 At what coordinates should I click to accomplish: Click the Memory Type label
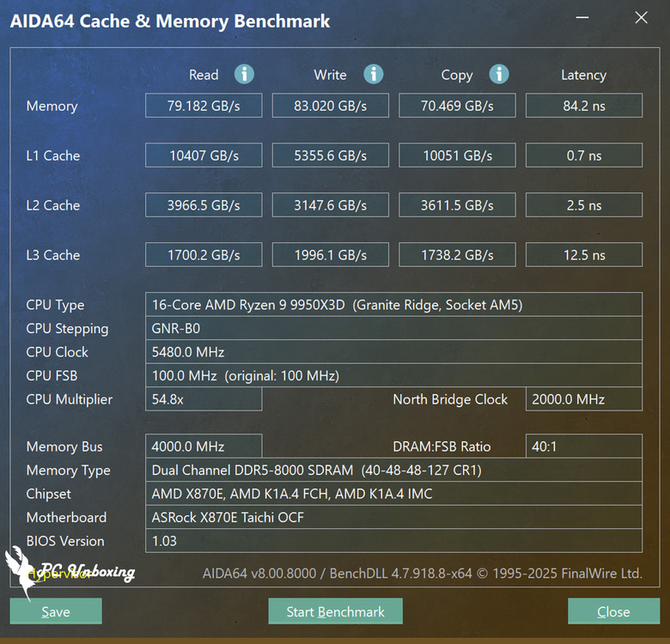click(69, 471)
